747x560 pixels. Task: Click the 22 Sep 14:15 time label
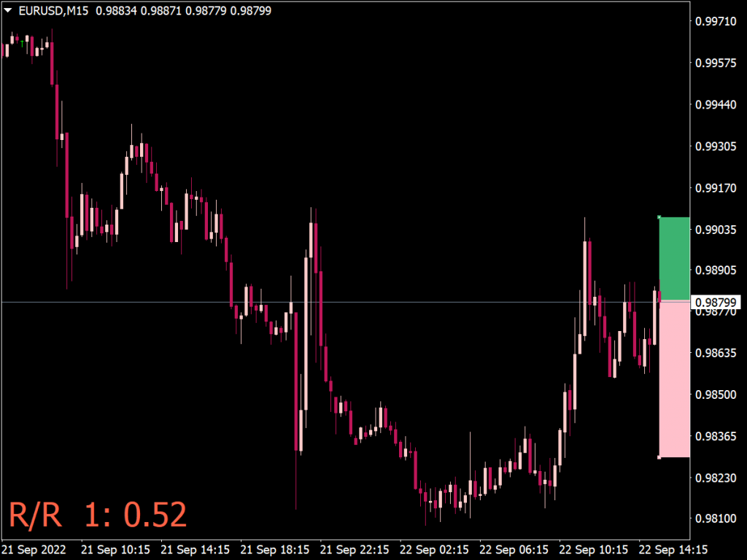coord(672,548)
